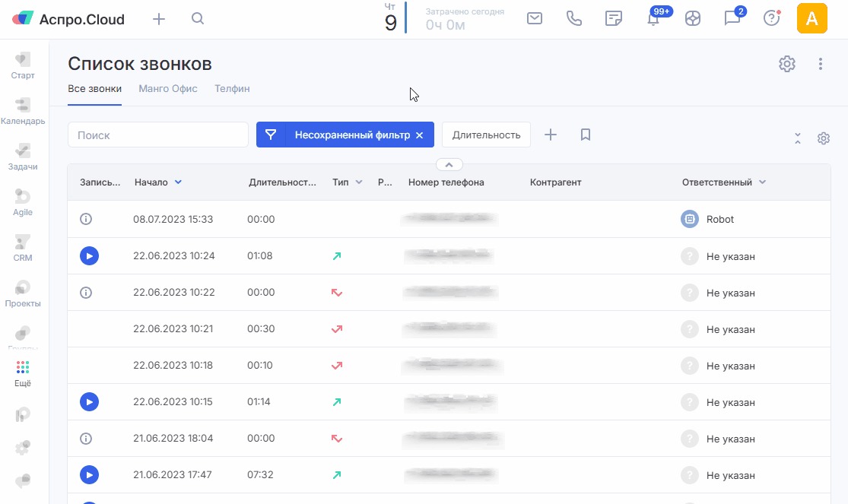848x504 pixels.
Task: Open Проекты in sidebar
Action: click(x=23, y=294)
